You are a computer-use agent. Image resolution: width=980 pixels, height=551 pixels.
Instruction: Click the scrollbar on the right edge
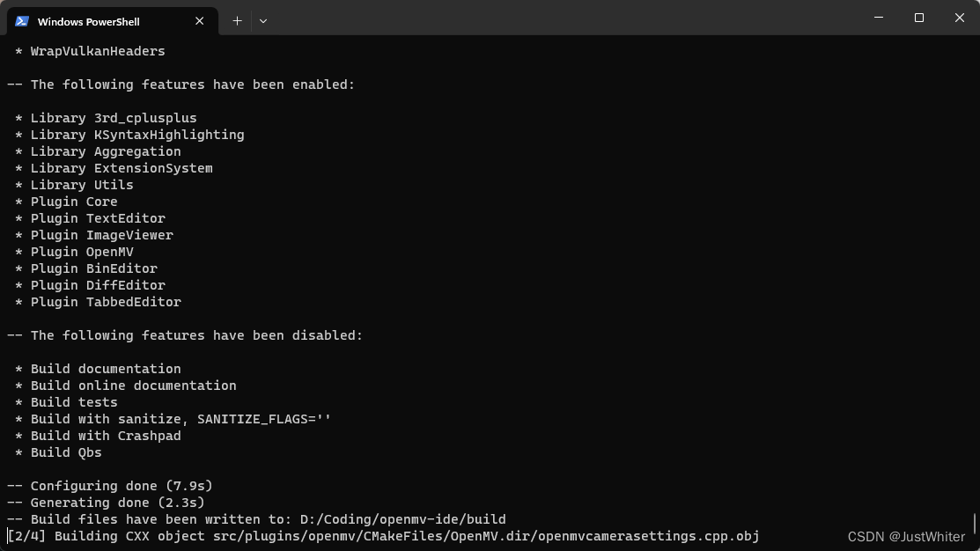(x=974, y=524)
